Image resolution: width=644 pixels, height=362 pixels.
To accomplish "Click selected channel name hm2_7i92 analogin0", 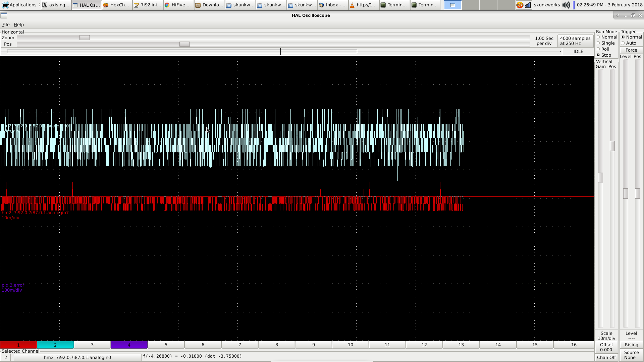I will pyautogui.click(x=77, y=358).
